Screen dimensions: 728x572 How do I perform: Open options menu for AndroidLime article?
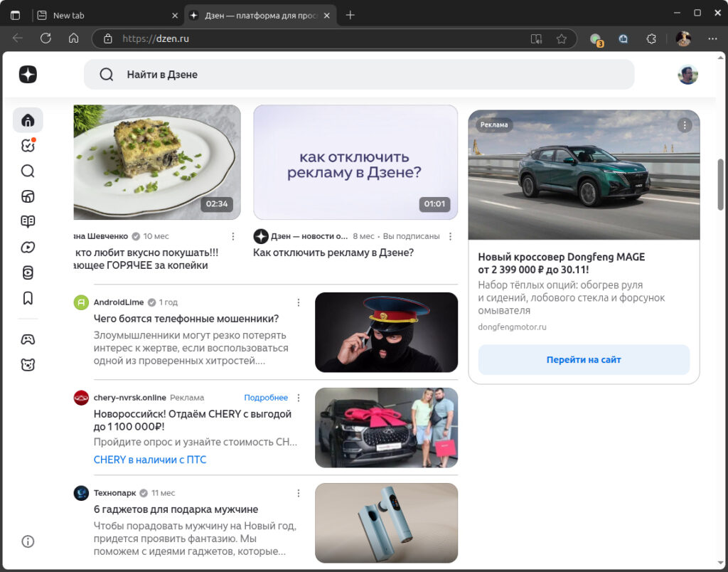(299, 302)
